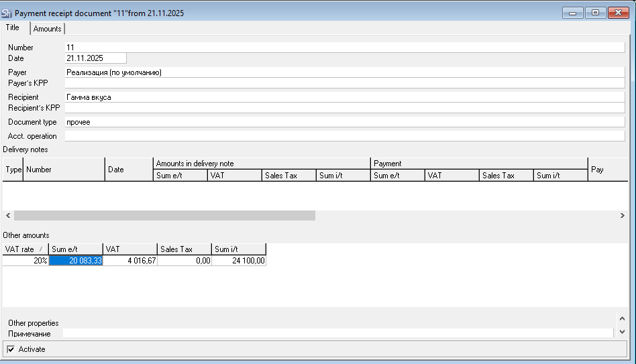Screen dimensions: 636x364
Task: Open the Document type field
Action: 344,122
